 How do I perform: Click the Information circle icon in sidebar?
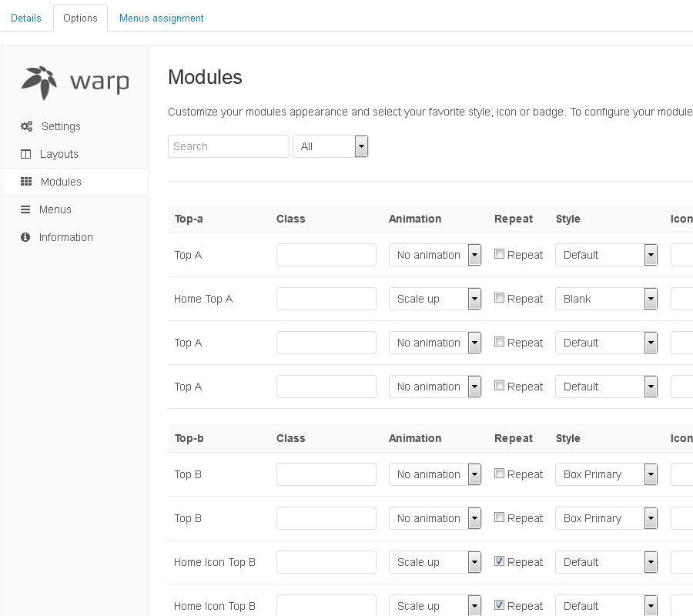point(25,237)
